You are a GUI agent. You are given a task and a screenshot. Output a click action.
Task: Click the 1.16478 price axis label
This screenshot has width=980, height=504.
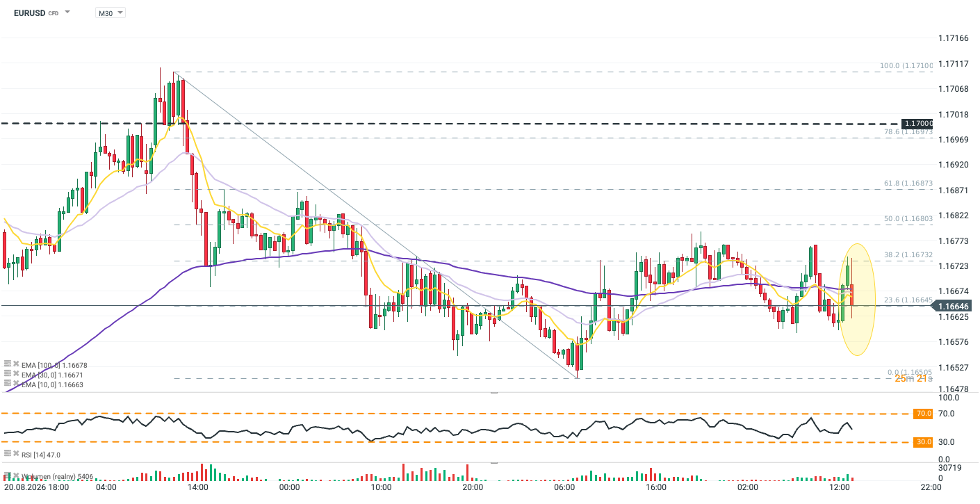point(954,389)
